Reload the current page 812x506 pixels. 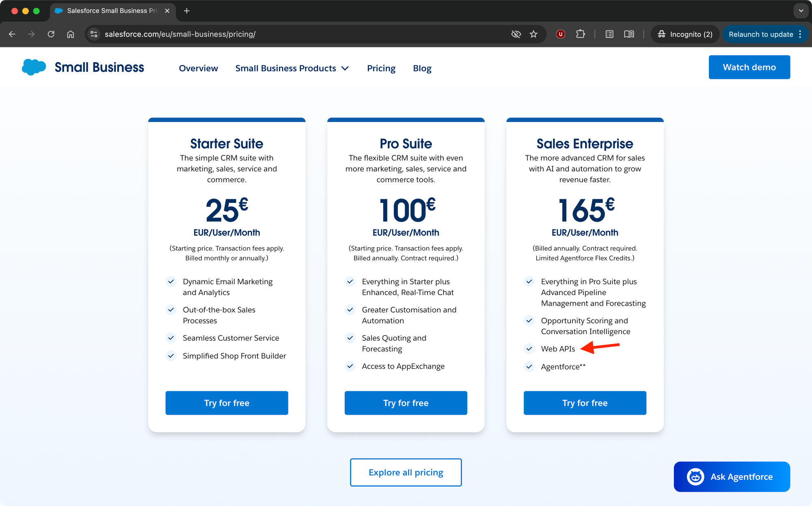[51, 34]
